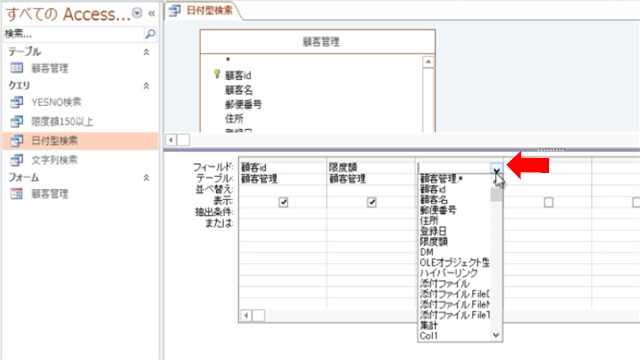The image size is (640, 360).
Task: Check the 表示 checkbox in fourth column
Action: (549, 202)
